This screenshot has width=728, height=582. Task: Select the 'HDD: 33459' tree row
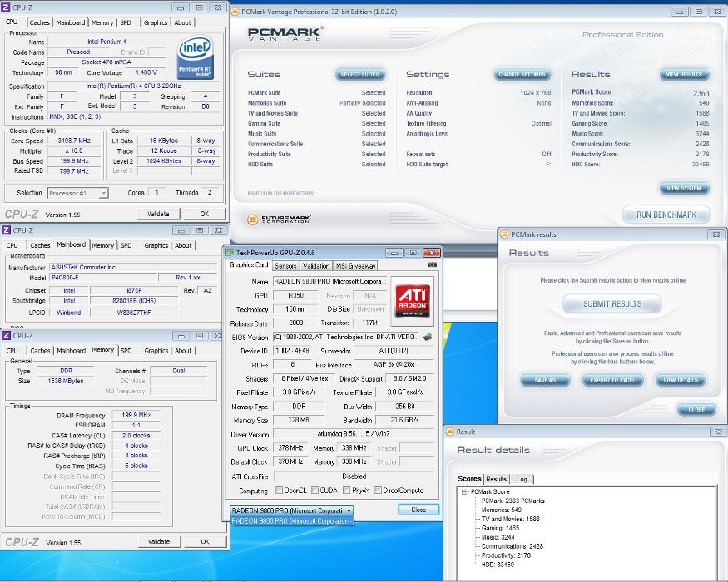pos(498,565)
